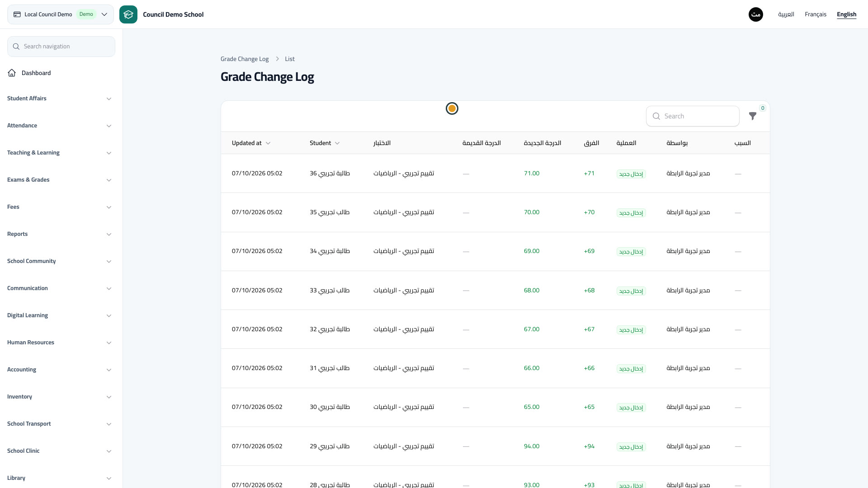This screenshot has height=488, width=868.
Task: Click student cell طالبة تجريبي 36
Action: coord(330,174)
